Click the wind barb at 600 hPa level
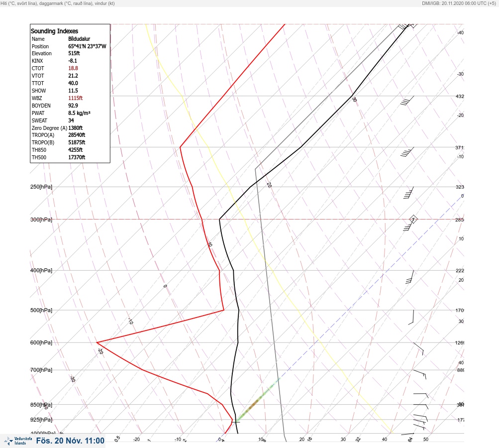The width and height of the screenshot is (499, 448). point(418,348)
